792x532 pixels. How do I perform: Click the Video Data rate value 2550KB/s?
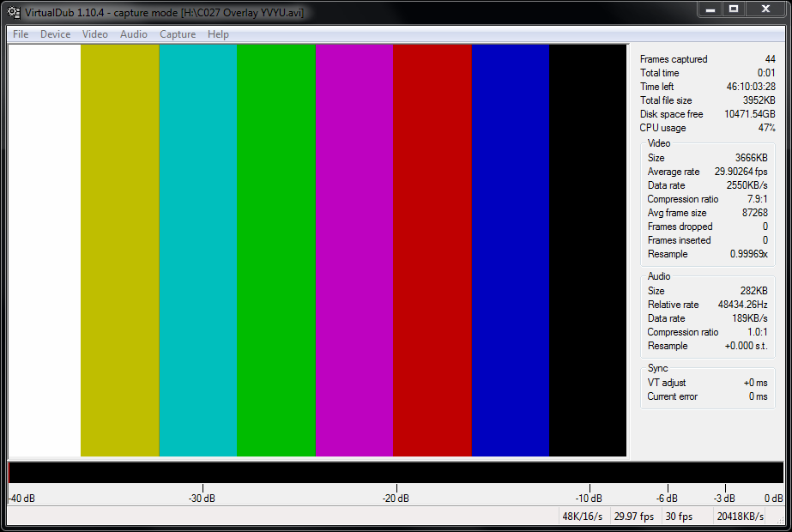[747, 184]
